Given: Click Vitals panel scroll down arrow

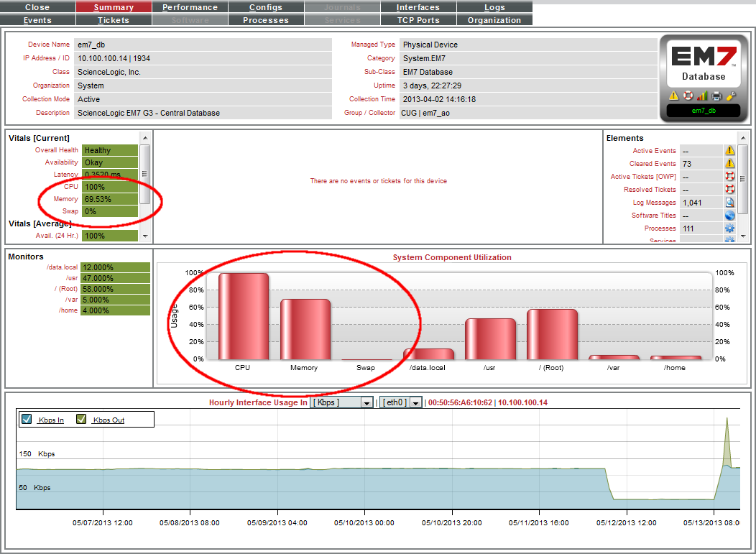Looking at the screenshot, I should point(145,236).
